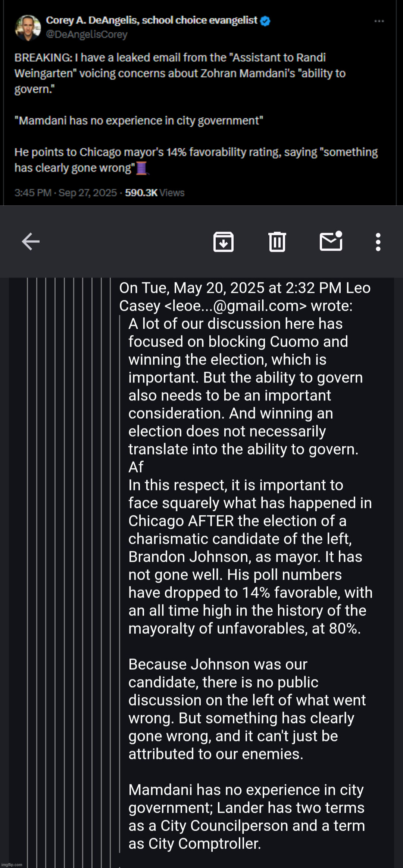
Task: Open Corey DeAngelis's profile picture
Action: click(28, 27)
